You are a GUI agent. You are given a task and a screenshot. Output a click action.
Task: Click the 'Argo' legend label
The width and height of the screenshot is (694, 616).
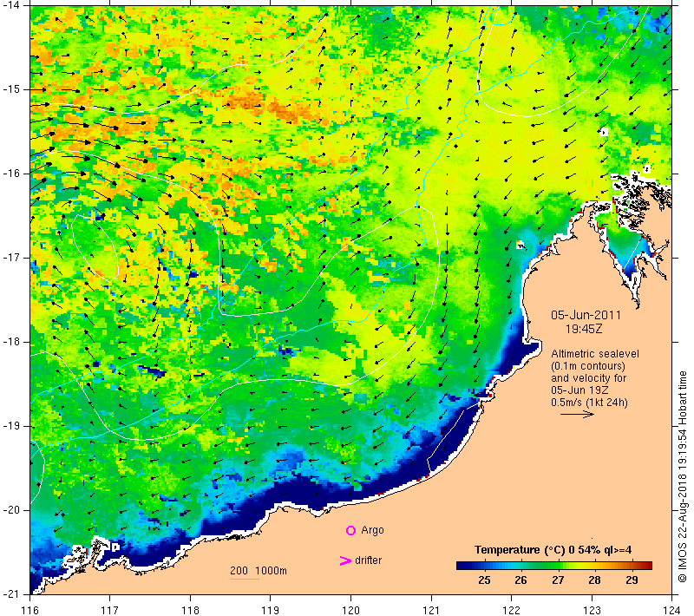pyautogui.click(x=372, y=530)
